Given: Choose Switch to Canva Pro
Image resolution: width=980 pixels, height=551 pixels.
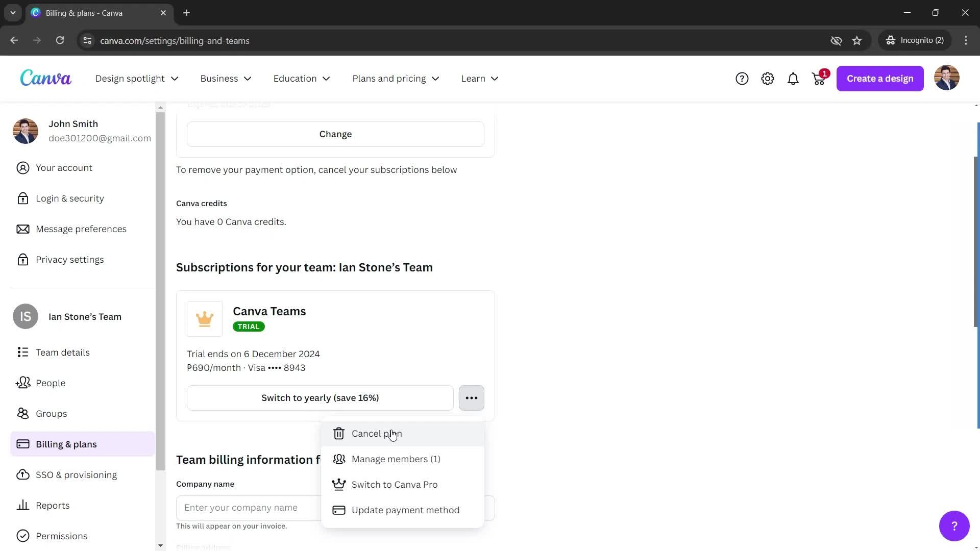Looking at the screenshot, I should pyautogui.click(x=403, y=485).
